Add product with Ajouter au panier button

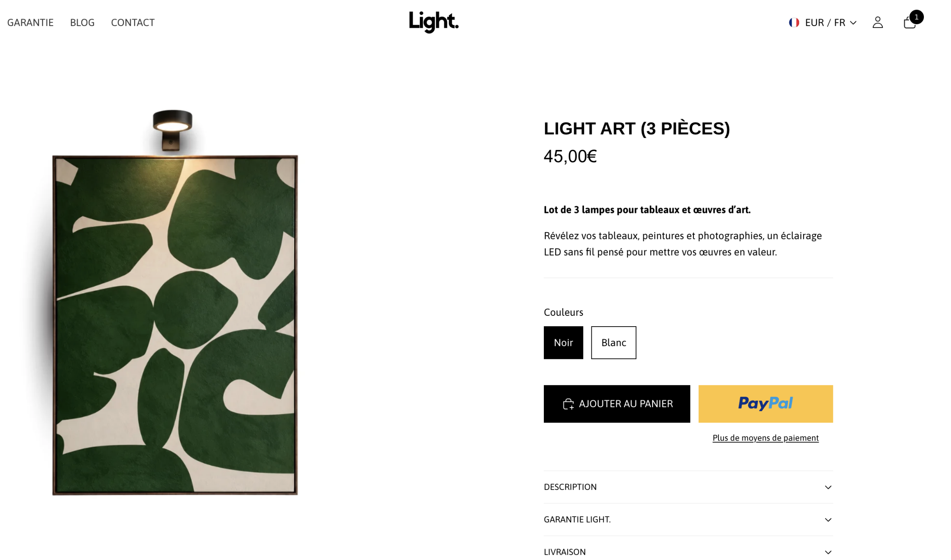pyautogui.click(x=617, y=404)
